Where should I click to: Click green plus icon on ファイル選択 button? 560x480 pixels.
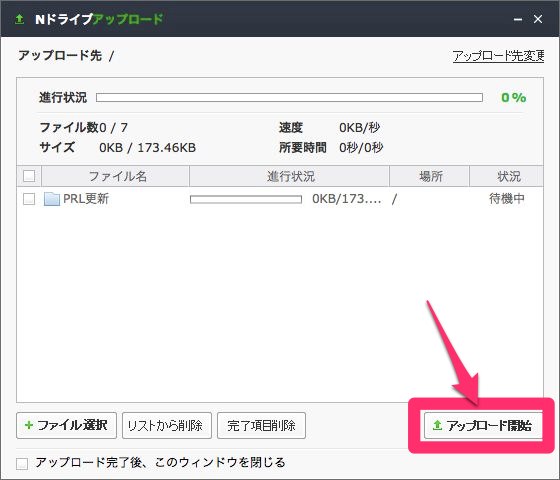pyautogui.click(x=29, y=425)
